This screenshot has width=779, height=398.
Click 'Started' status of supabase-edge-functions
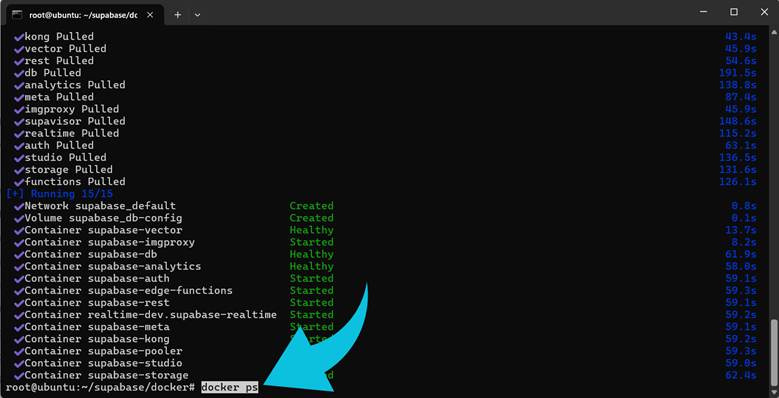click(312, 291)
